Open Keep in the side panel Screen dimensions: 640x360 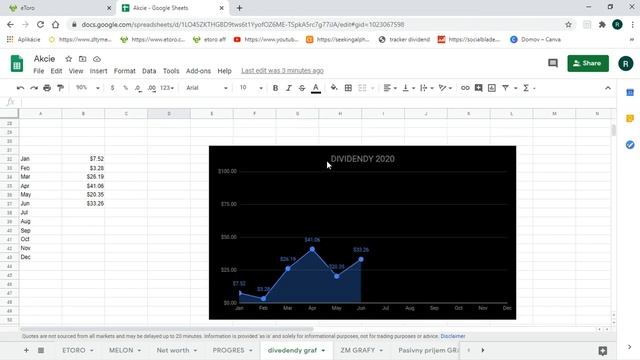[630, 118]
